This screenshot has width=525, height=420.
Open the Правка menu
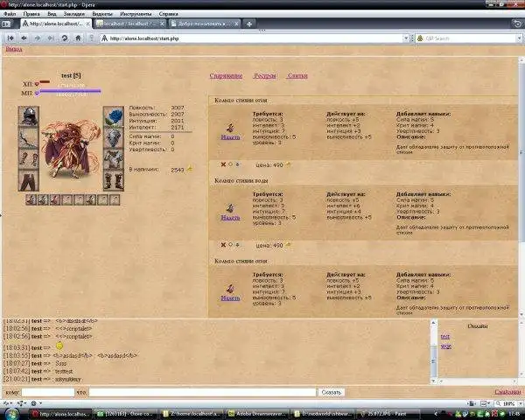[31, 14]
